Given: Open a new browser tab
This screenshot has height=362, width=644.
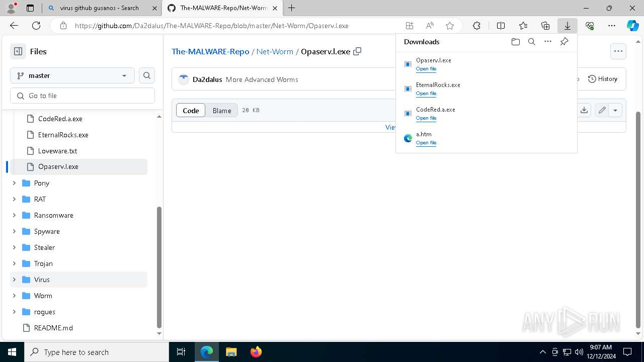Looking at the screenshot, I should [291, 8].
